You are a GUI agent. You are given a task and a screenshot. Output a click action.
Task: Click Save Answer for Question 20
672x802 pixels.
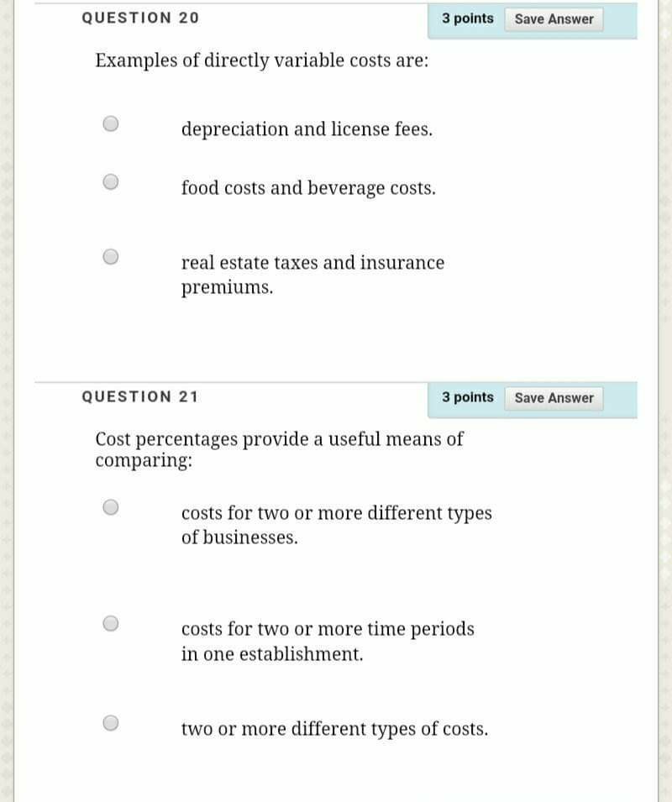click(554, 18)
